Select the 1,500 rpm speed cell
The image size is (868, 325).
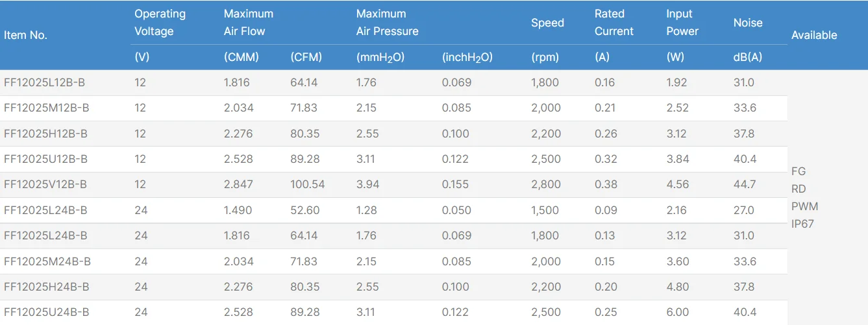[546, 210]
